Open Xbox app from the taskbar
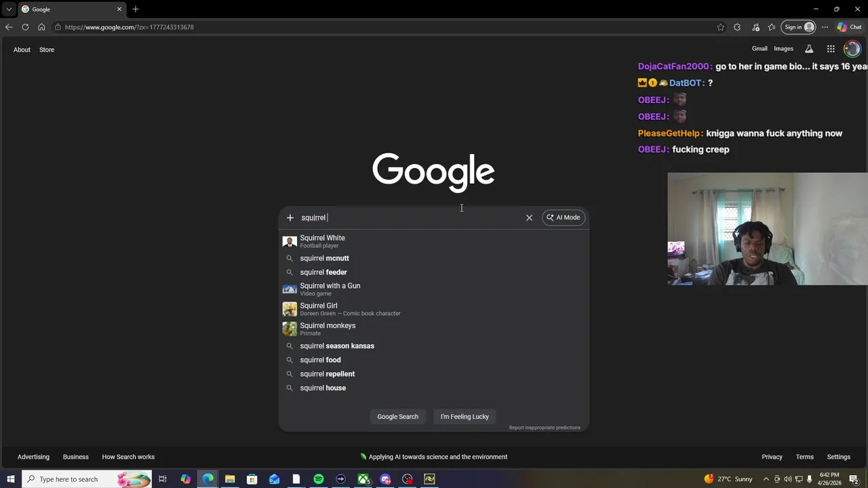 (363, 479)
